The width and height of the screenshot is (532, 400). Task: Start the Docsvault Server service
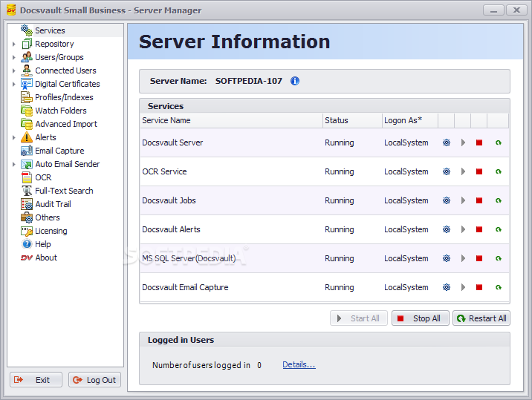tap(463, 142)
